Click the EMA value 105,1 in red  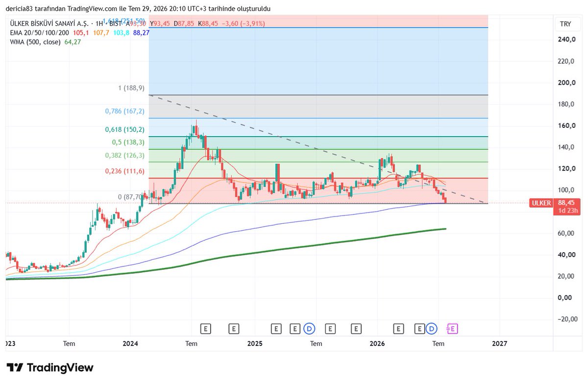[x=80, y=33]
